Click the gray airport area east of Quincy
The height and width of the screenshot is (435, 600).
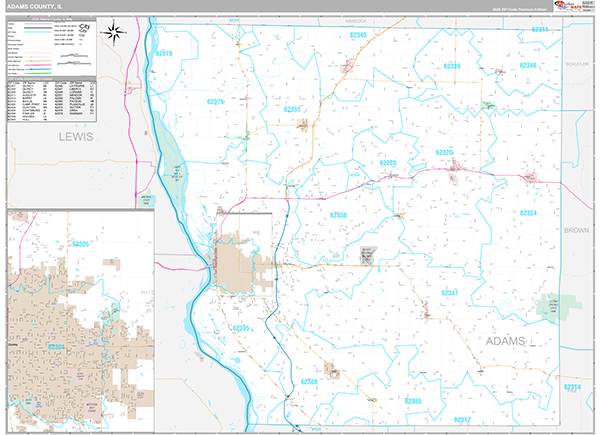tap(367, 256)
